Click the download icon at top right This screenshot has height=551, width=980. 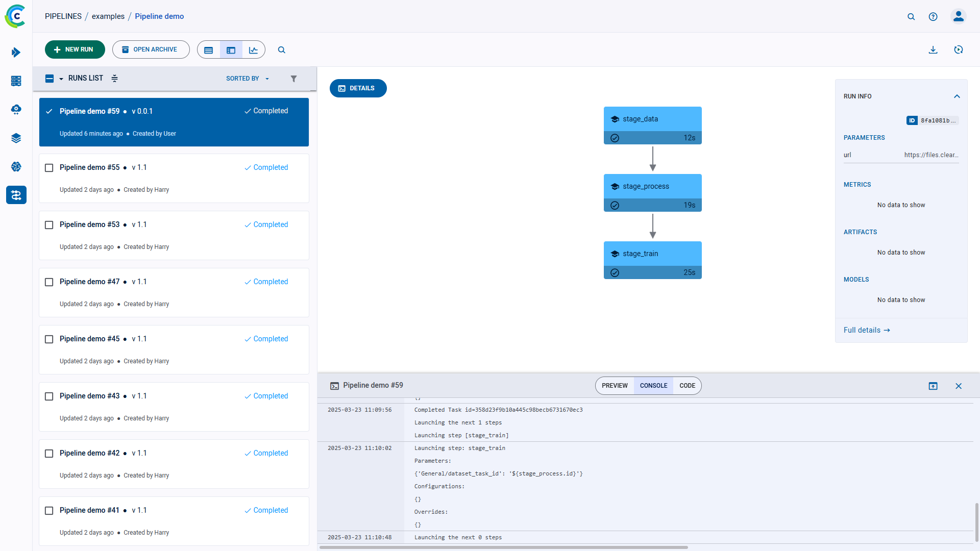934,49
